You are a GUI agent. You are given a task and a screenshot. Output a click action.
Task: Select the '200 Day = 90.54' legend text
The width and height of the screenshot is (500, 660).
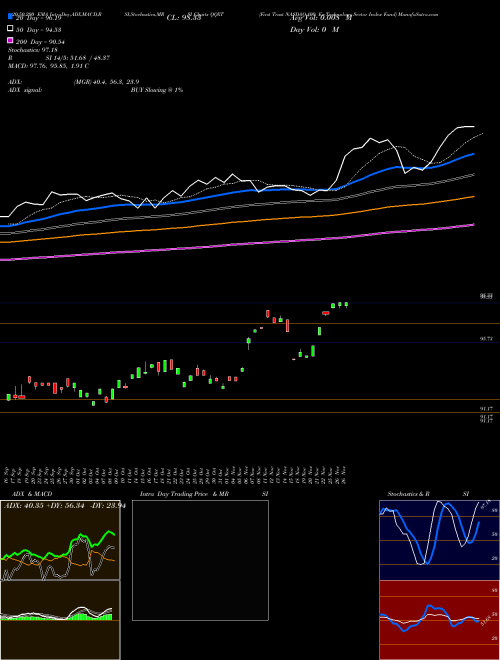(40, 42)
